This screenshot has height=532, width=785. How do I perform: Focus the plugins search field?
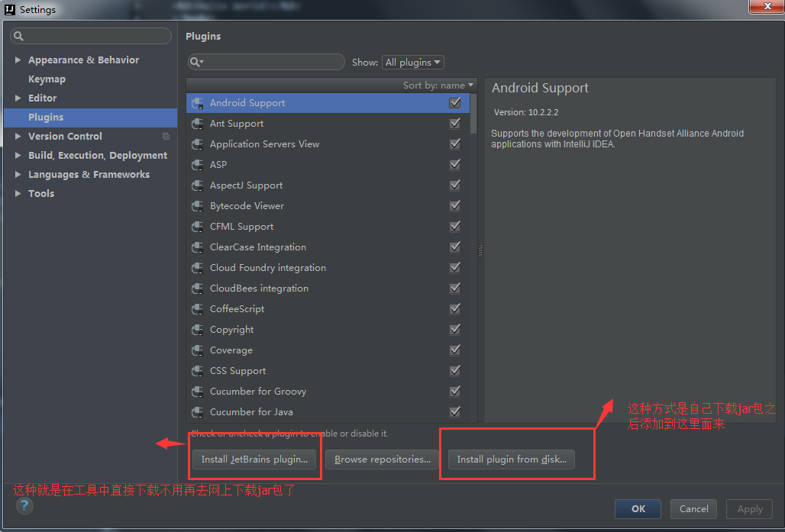tap(267, 62)
